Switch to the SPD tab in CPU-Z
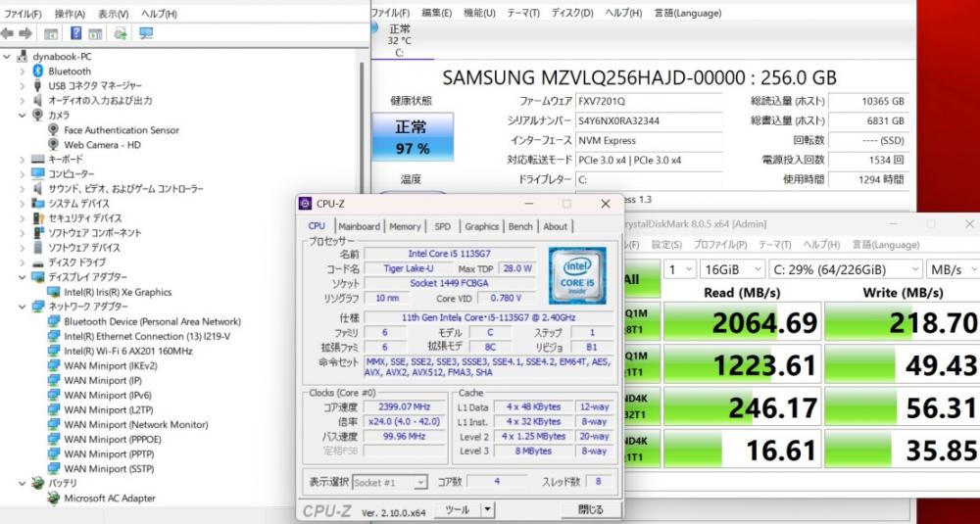This screenshot has height=524, width=980. pyautogui.click(x=443, y=226)
